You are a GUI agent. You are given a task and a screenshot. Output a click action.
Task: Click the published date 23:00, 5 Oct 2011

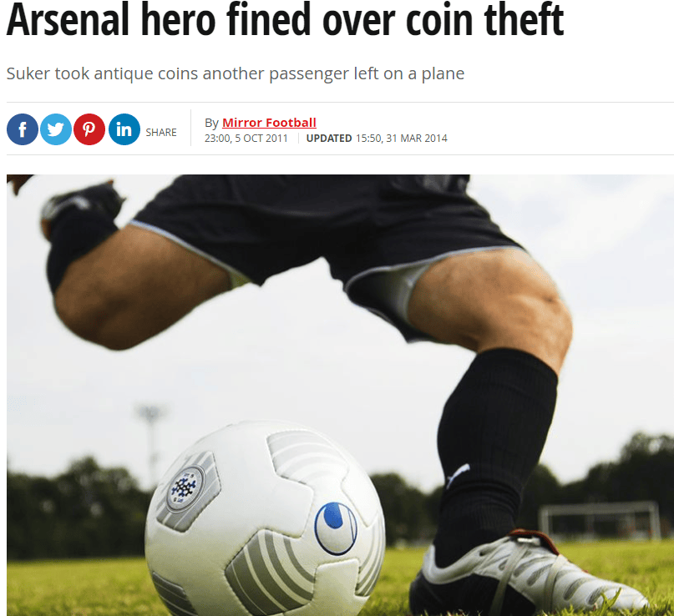click(246, 139)
